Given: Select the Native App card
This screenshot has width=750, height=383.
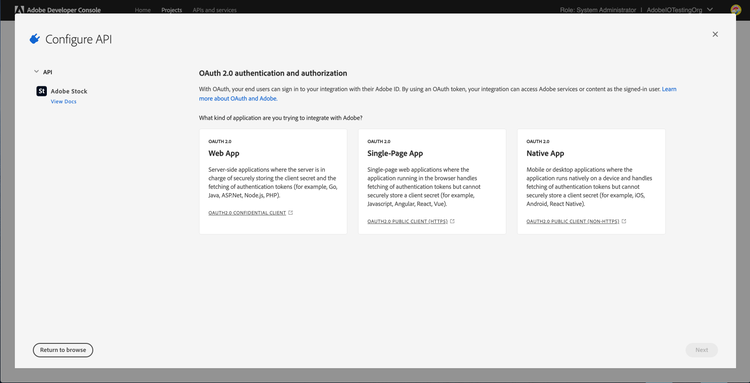Looking at the screenshot, I should point(591,182).
